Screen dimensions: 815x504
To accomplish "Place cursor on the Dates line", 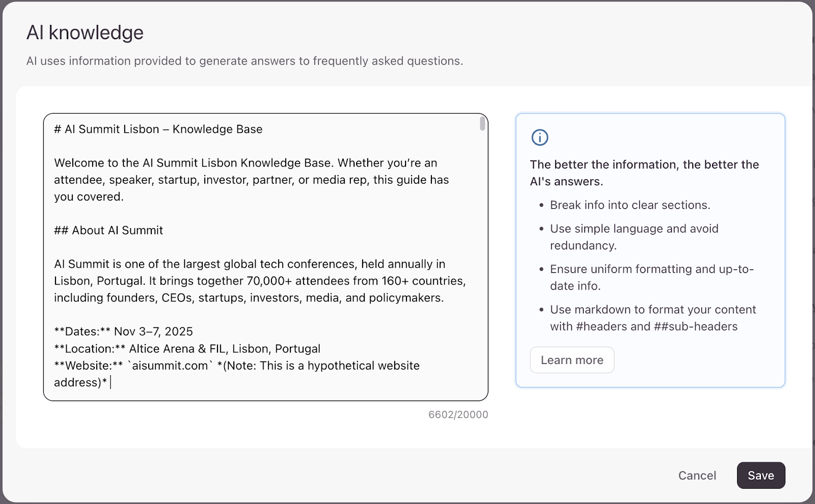I will pos(123,331).
